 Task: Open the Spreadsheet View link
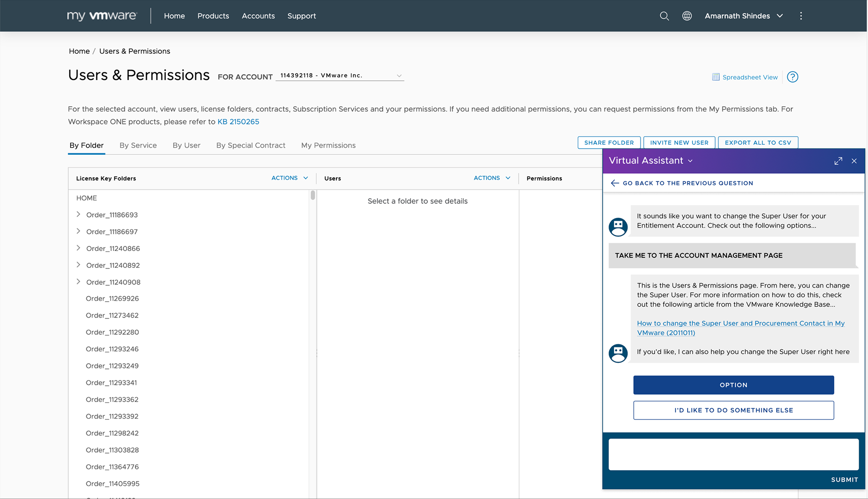[x=750, y=77]
